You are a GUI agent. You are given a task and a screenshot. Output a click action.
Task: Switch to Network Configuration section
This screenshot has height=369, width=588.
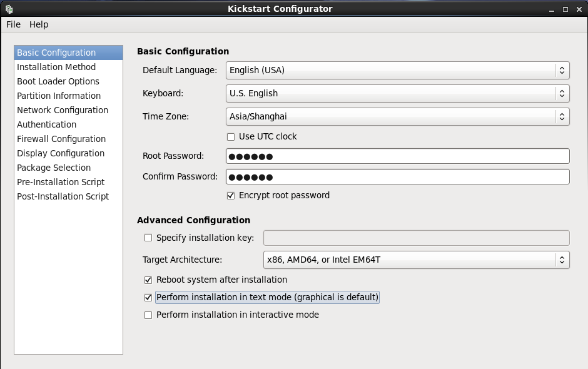63,110
